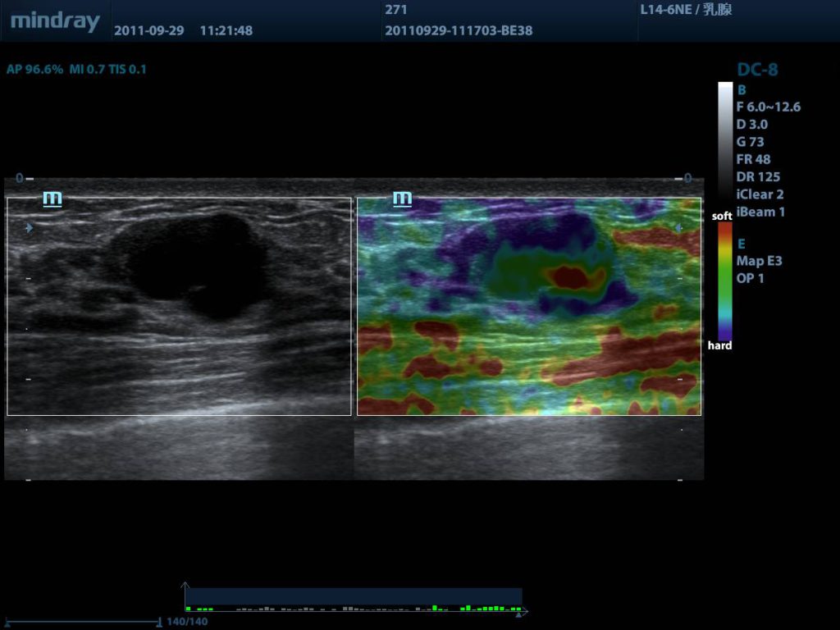Click the focus arrow on left image

(29, 228)
